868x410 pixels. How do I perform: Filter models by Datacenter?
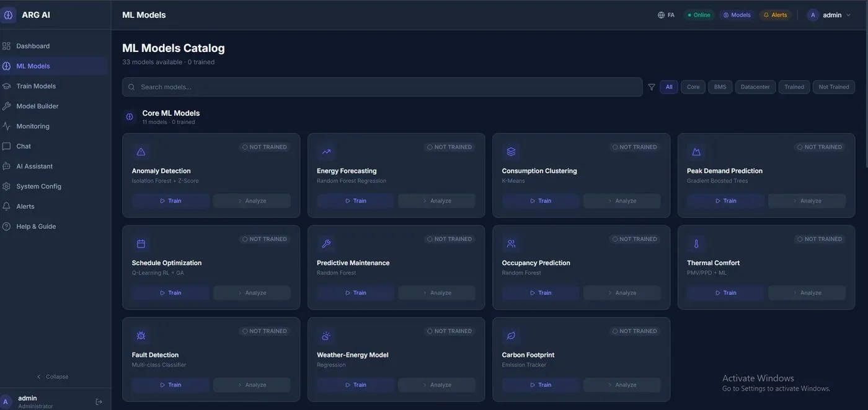tap(755, 87)
